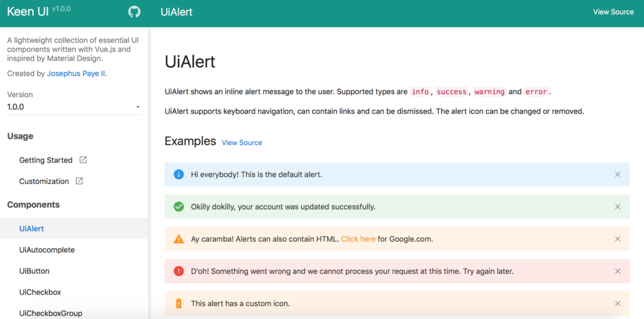Close the Ay caramba warning alert
Image resolution: width=644 pixels, height=319 pixels.
(618, 239)
